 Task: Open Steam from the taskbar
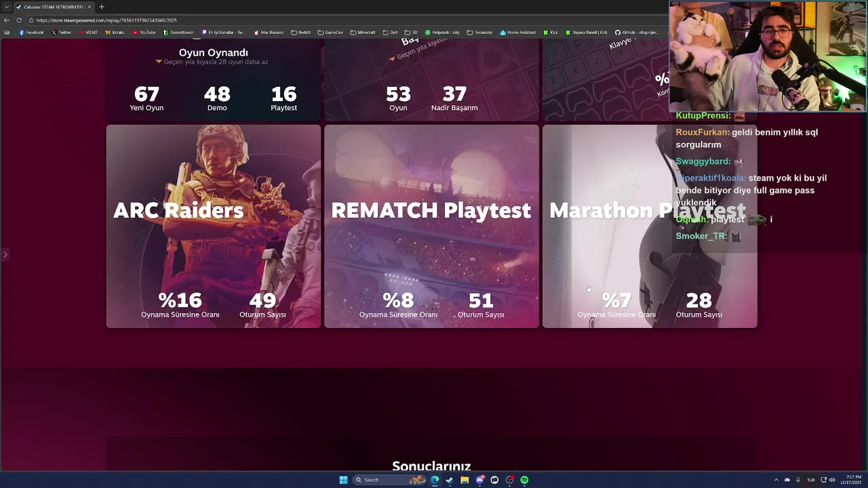click(450, 480)
